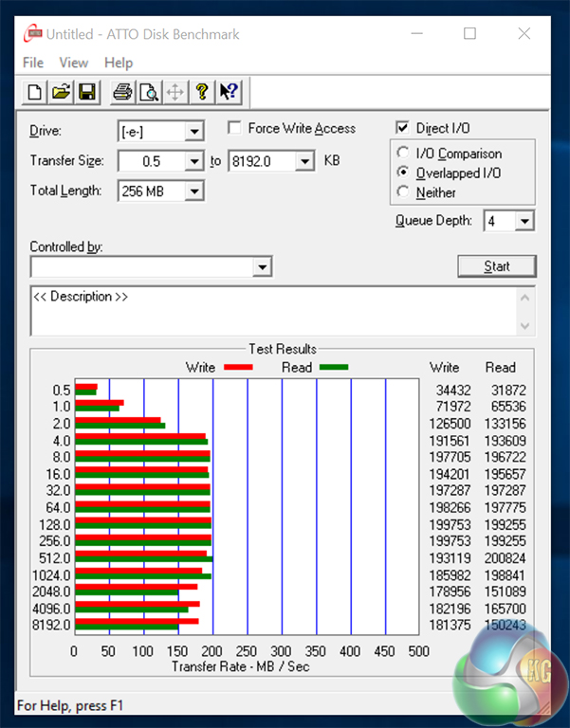Save results with the floppy disk icon

[87, 92]
